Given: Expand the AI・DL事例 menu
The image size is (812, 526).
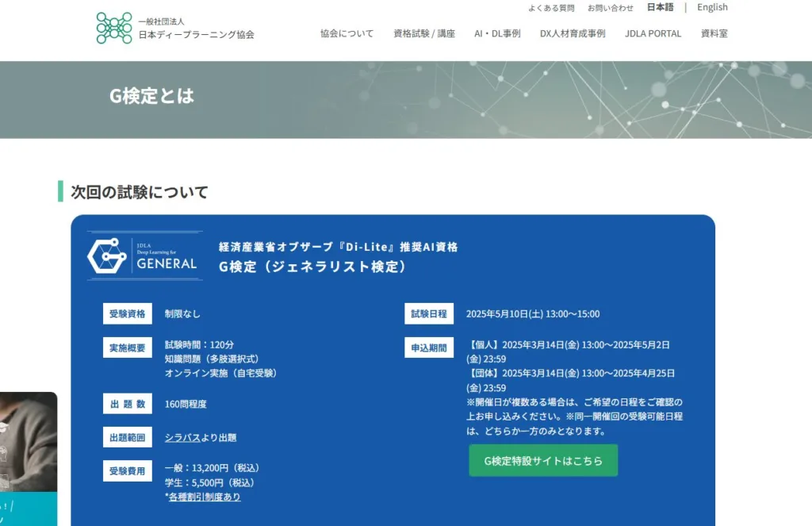Looking at the screenshot, I should click(x=497, y=34).
